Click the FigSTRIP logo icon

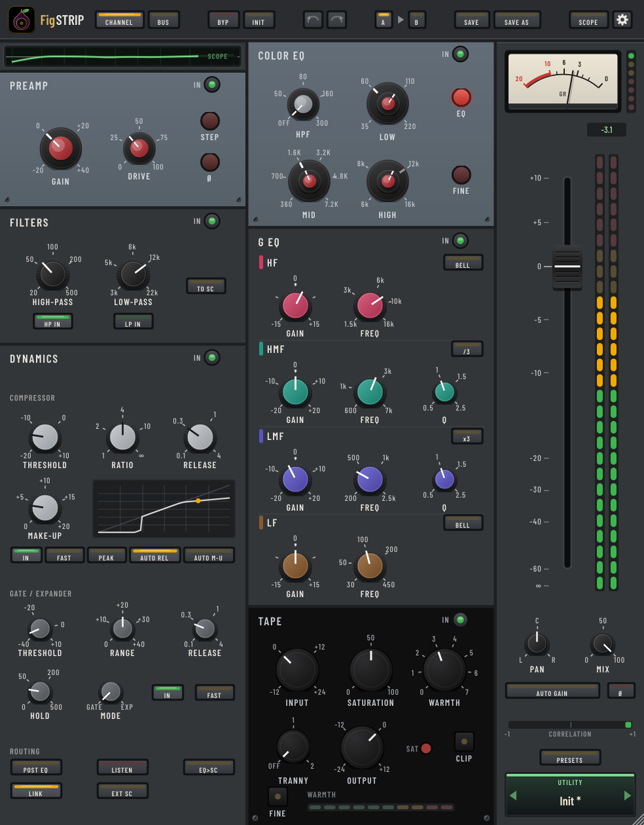tap(21, 20)
